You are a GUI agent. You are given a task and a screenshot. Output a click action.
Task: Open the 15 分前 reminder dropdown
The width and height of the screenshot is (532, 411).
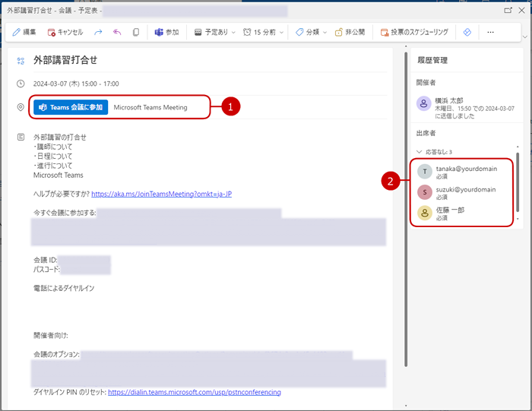pyautogui.click(x=263, y=32)
